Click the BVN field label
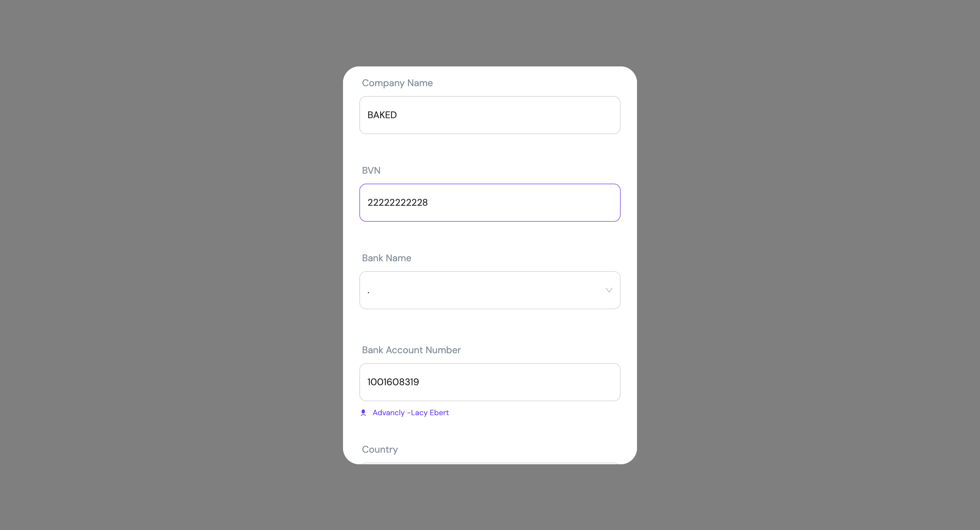The image size is (980, 530). (x=371, y=170)
